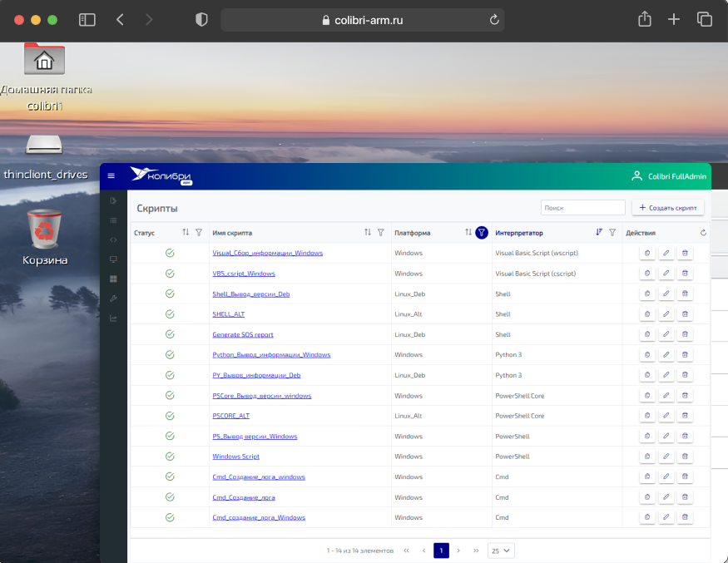Focus the Поиск search field
The width and height of the screenshot is (728, 563).
(582, 207)
